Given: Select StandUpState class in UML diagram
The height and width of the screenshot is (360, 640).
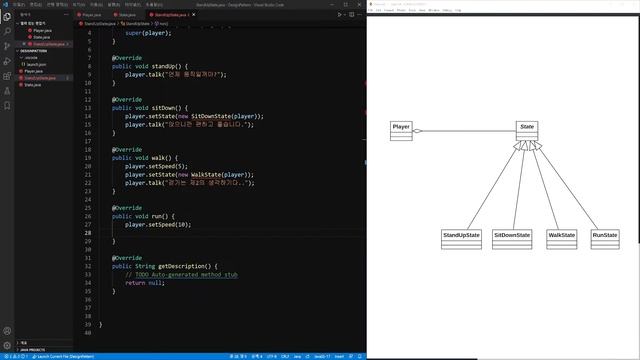Looking at the screenshot, I should tap(461, 239).
